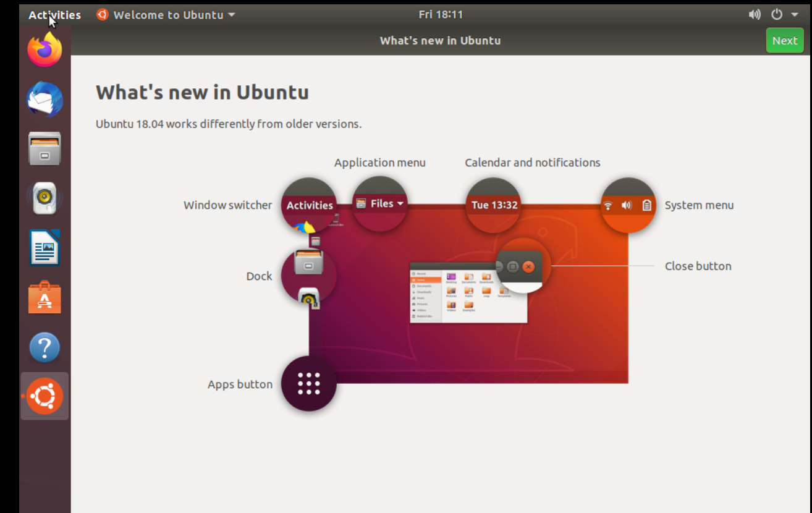Open Thunderbird mail from the dock

(x=44, y=99)
